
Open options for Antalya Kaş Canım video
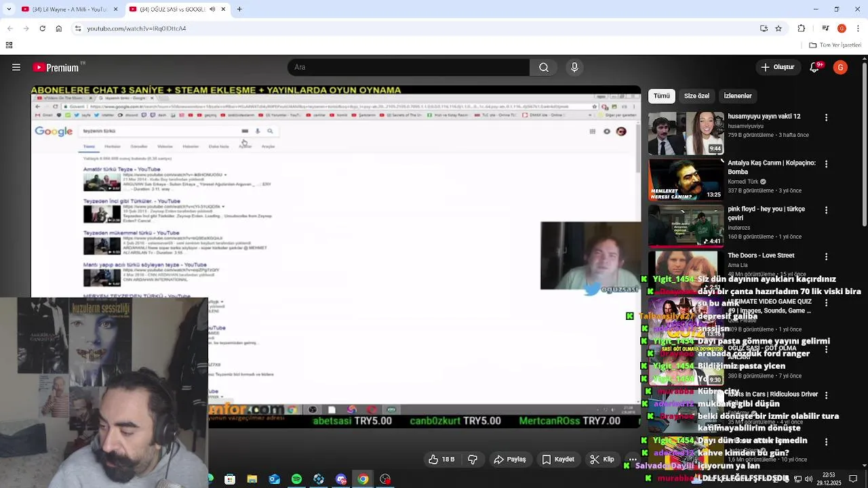tap(826, 165)
